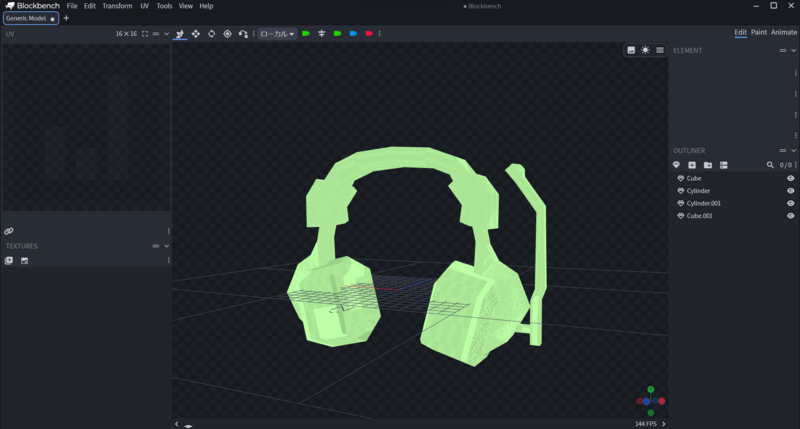800x429 pixels.
Task: Open the outliner search magnifier
Action: click(770, 165)
